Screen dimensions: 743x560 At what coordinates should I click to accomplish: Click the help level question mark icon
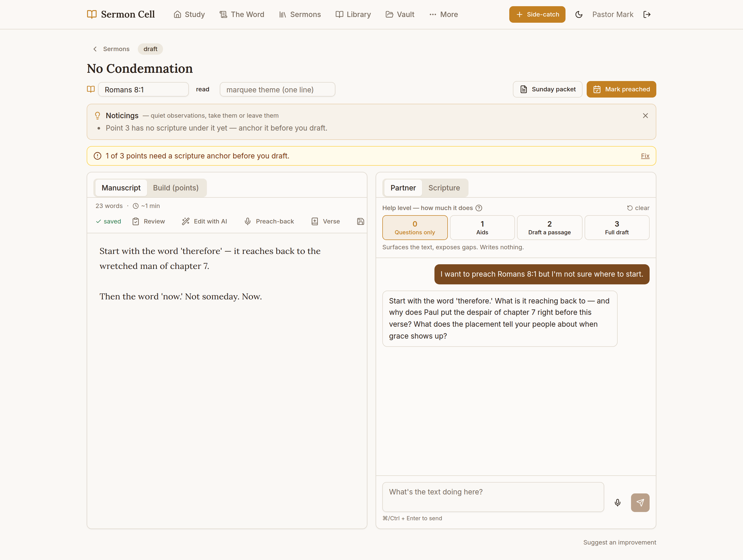[479, 208]
